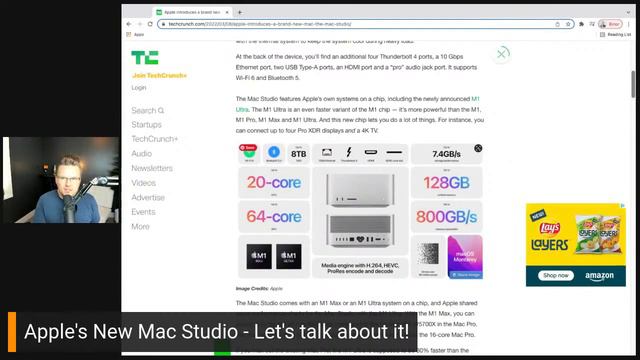Viewport: 640px width, 360px height.
Task: Click the ad choices icon on ad
Action: [x=623, y=205]
